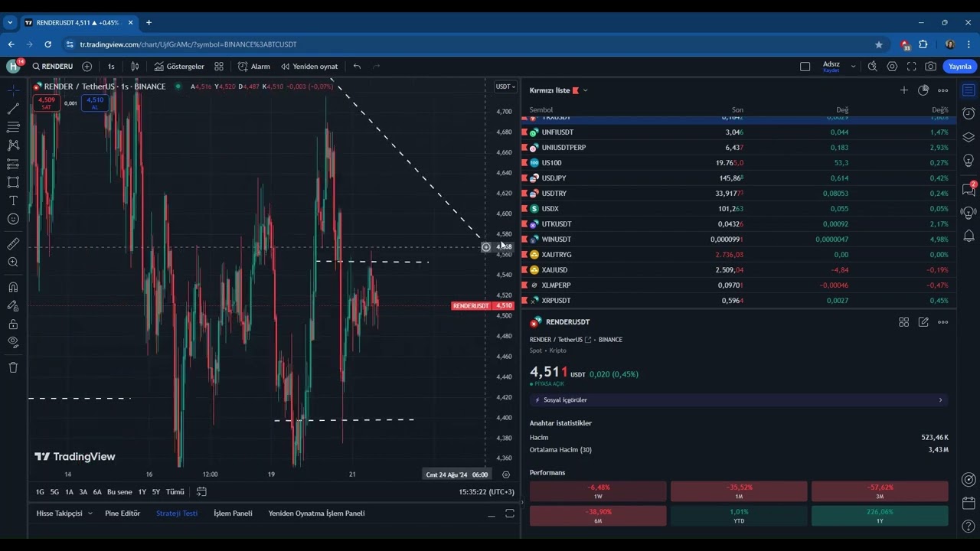Expand the Adsız layout dropdown arrow
The height and width of the screenshot is (551, 980).
(x=853, y=67)
